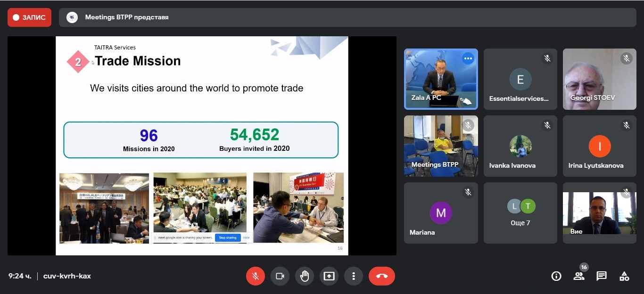Viewport: 644px width, 294px height.
Task: Select the Meetings BTPP video tile
Action: [441, 146]
